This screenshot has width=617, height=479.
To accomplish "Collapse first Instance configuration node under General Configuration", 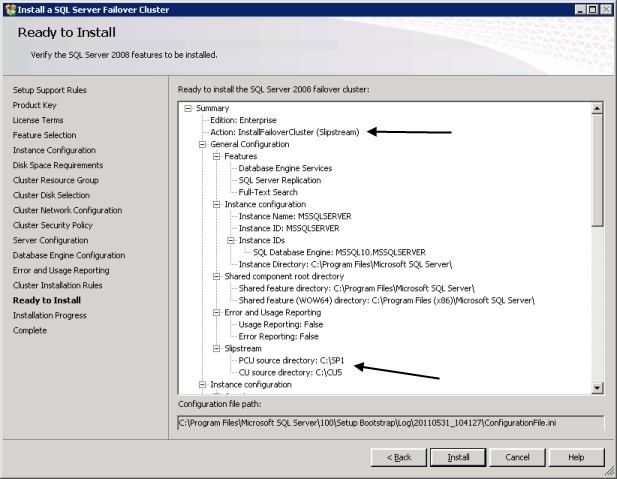I will pyautogui.click(x=216, y=204).
